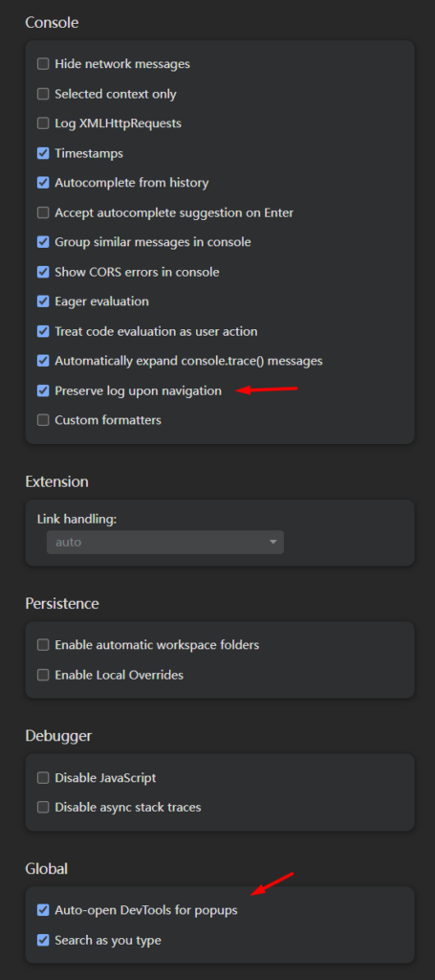This screenshot has width=435, height=980.
Task: Uncheck Auto-open DevTools for popups
Action: [43, 910]
